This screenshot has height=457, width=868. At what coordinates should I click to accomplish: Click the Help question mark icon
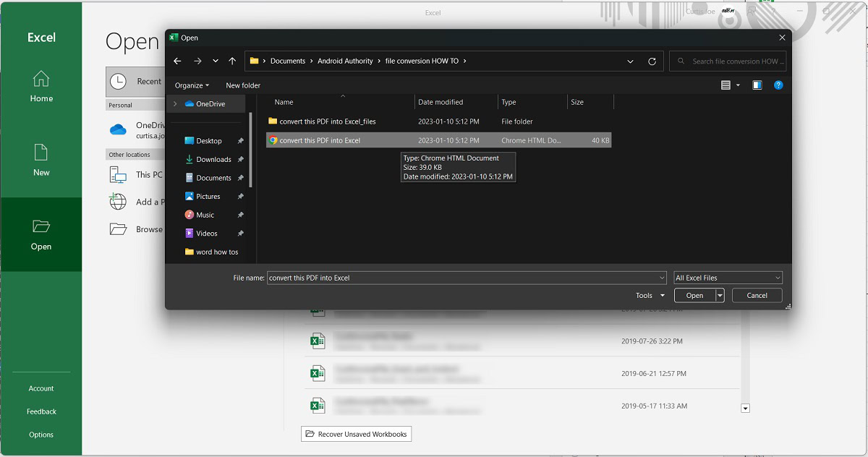(x=778, y=85)
